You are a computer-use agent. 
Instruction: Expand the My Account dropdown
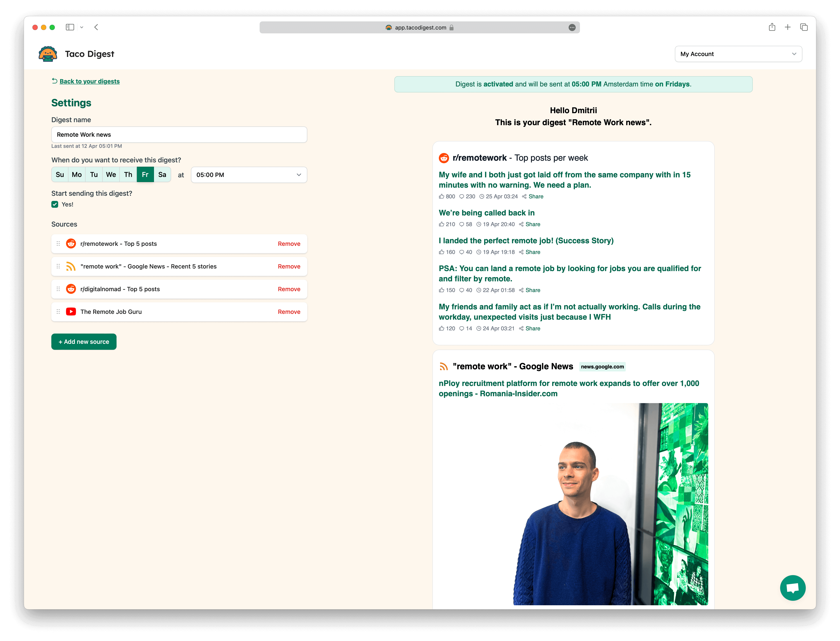coord(738,54)
